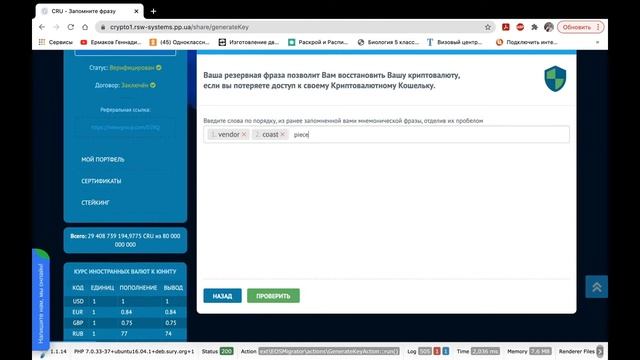Open МОЙ ПОРТФЕЛЬ menu item

tap(103, 160)
